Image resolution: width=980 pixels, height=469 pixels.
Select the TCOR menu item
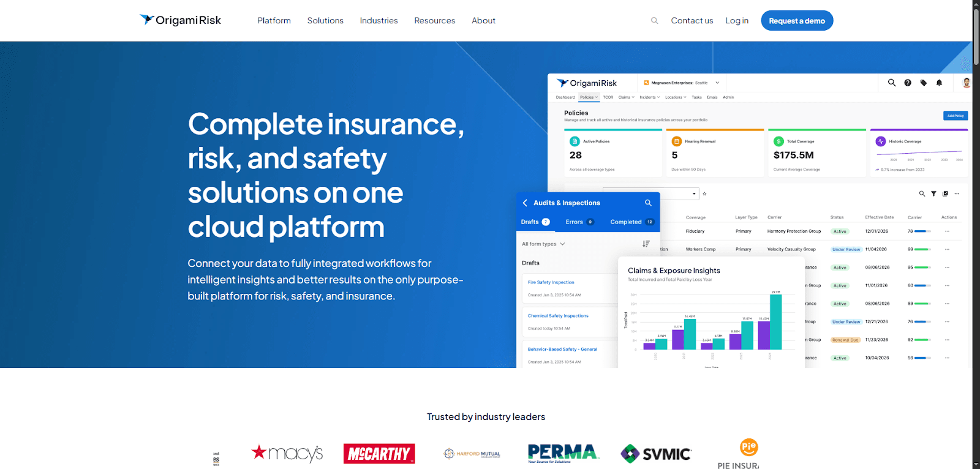(x=608, y=97)
